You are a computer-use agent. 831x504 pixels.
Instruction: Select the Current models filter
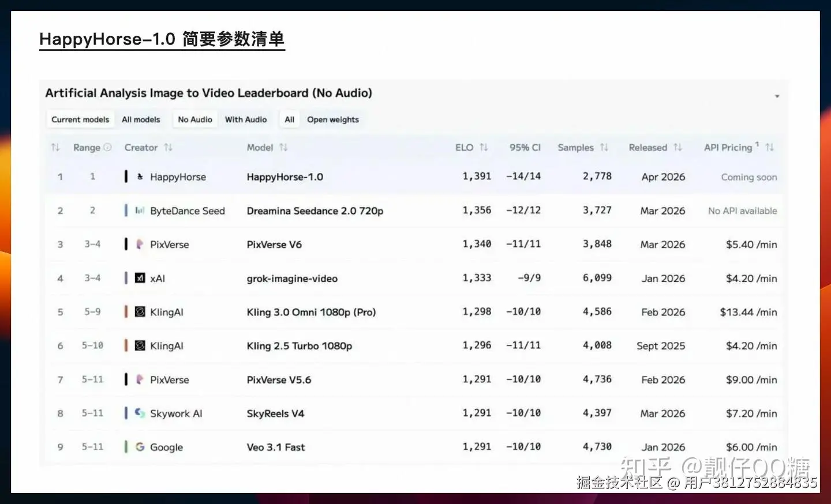pos(80,119)
